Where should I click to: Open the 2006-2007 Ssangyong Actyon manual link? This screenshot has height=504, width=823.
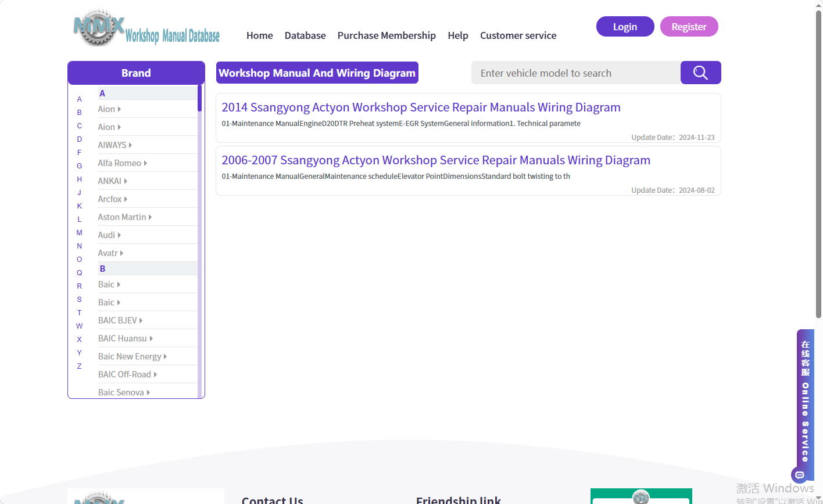click(436, 160)
